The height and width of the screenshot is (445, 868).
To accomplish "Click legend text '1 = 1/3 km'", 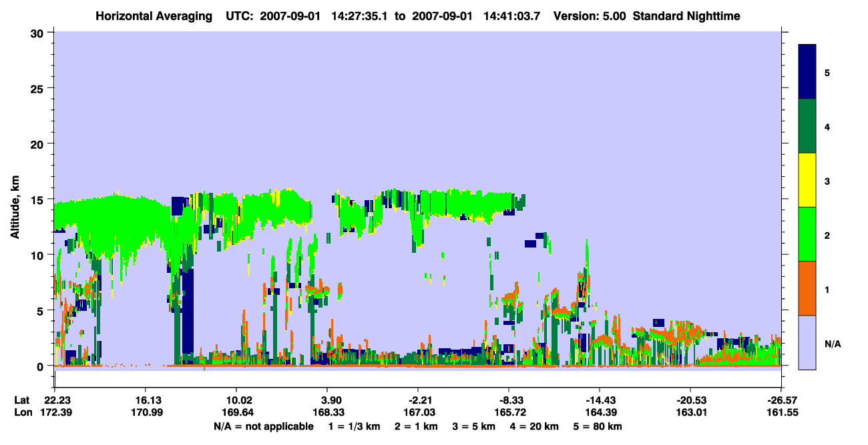I will pyautogui.click(x=354, y=426).
